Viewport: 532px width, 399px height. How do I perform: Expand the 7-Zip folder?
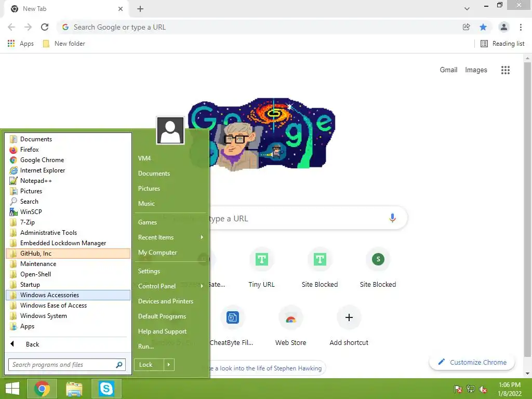[x=68, y=222]
